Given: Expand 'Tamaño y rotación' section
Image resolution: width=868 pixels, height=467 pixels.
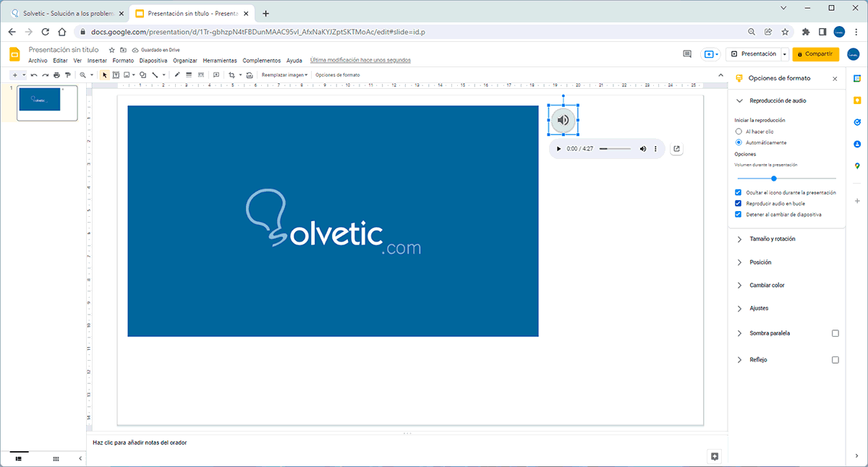Looking at the screenshot, I should pos(739,239).
